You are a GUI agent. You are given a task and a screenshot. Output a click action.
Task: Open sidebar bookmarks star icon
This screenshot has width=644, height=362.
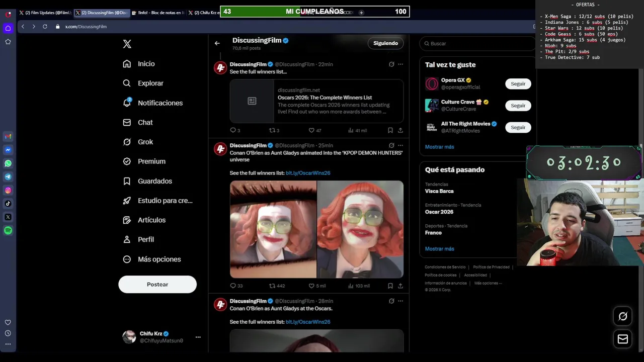coord(8,42)
